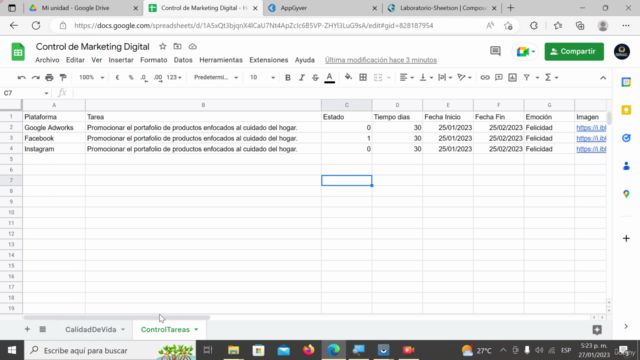Click the Name Box showing C7
The width and height of the screenshot is (640, 360).
click(25, 93)
